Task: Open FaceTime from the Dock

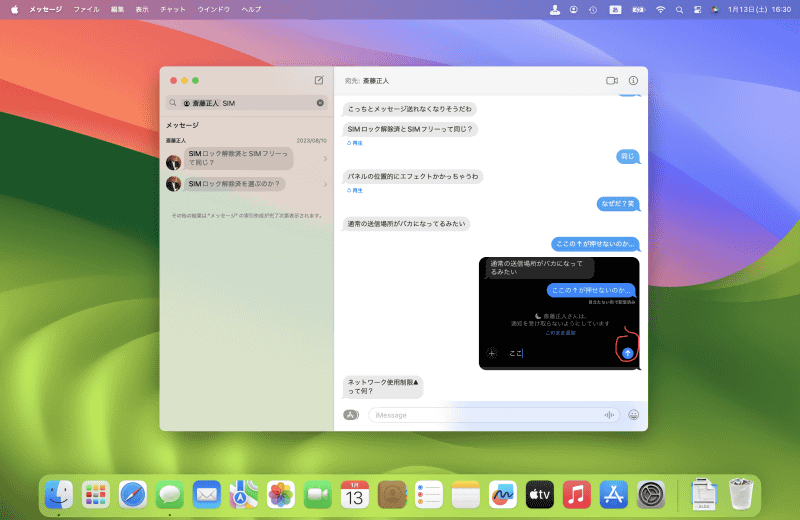Action: pyautogui.click(x=318, y=494)
